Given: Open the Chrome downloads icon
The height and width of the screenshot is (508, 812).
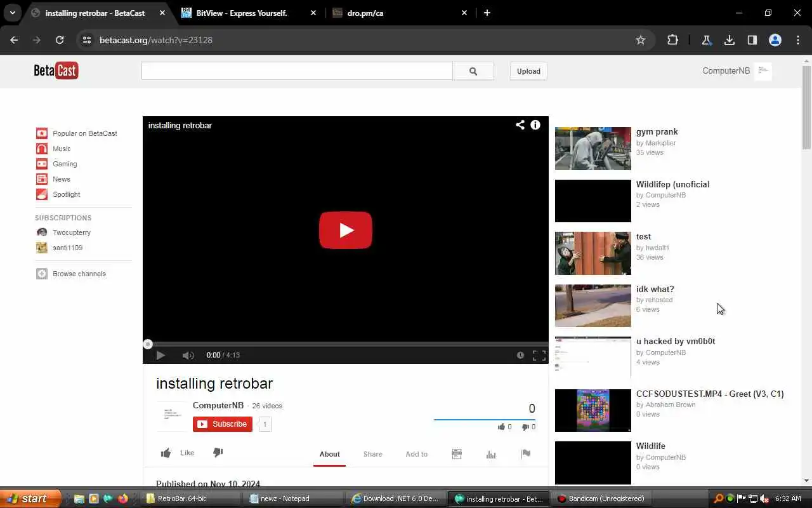Looking at the screenshot, I should (730, 40).
